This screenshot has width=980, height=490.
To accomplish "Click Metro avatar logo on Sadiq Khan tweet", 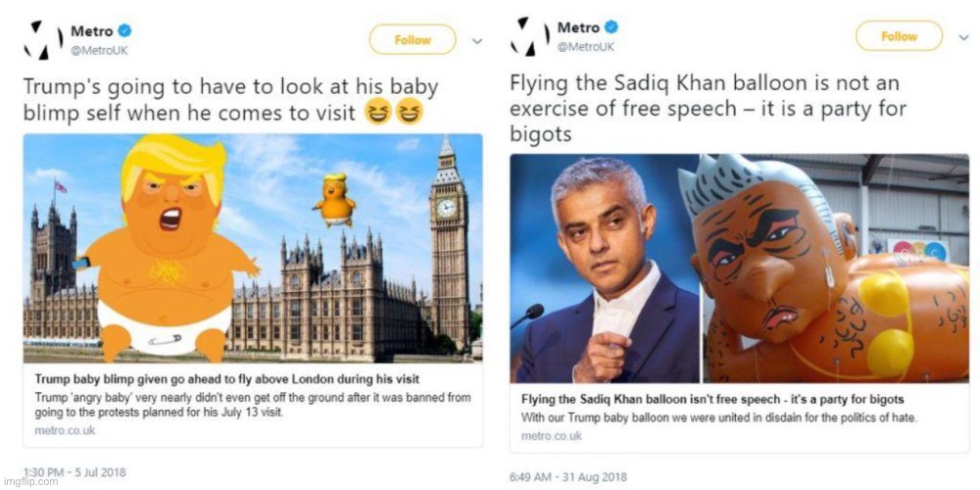I will (525, 34).
